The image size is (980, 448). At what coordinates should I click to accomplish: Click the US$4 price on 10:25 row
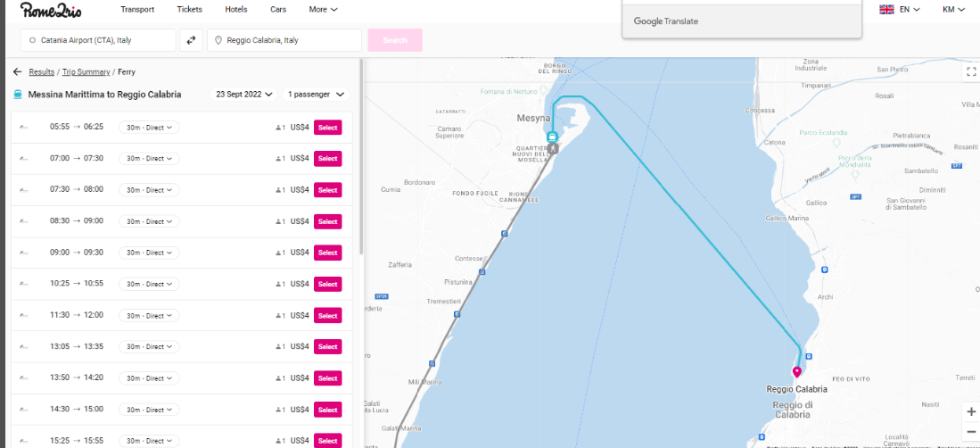[300, 284]
